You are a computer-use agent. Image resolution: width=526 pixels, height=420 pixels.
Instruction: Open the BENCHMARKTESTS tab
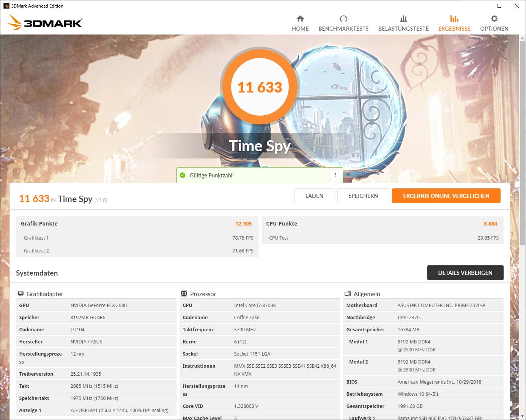[343, 24]
